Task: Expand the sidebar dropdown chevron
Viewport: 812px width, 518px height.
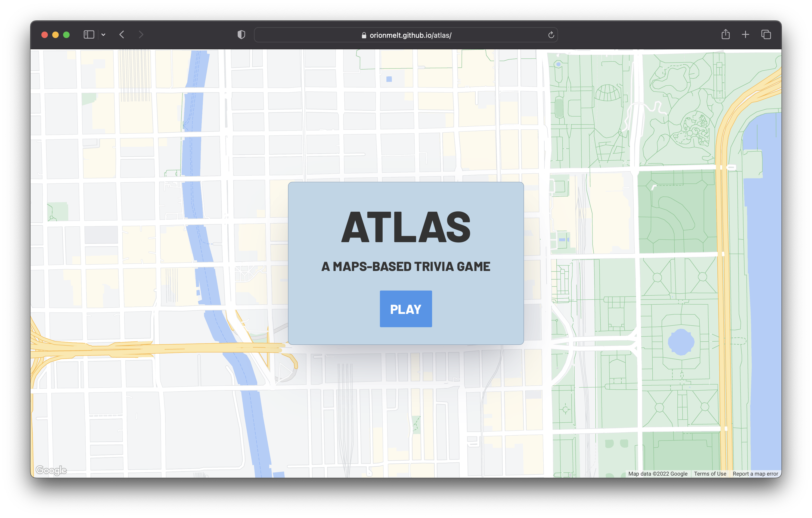Action: [104, 35]
